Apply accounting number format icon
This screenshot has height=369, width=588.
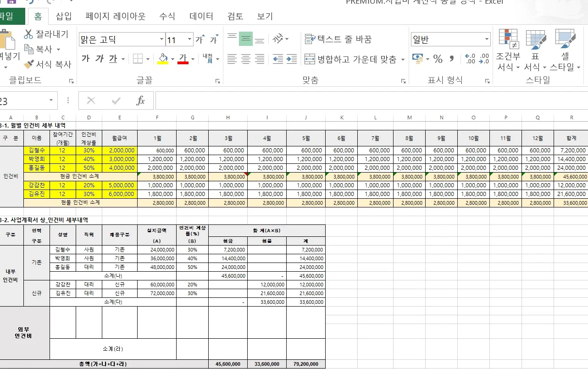(x=417, y=59)
